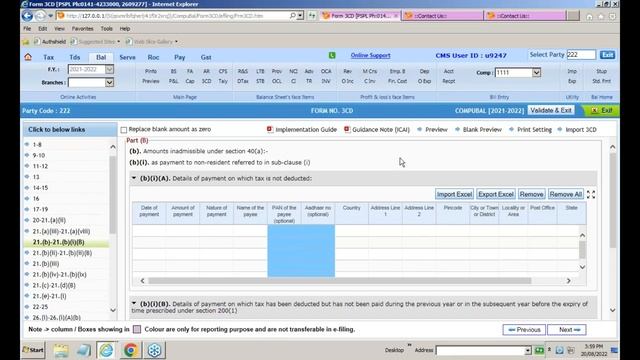The image size is (640, 360).
Task: Open Internet Explorer home icon at top right
Action: [589, 16]
